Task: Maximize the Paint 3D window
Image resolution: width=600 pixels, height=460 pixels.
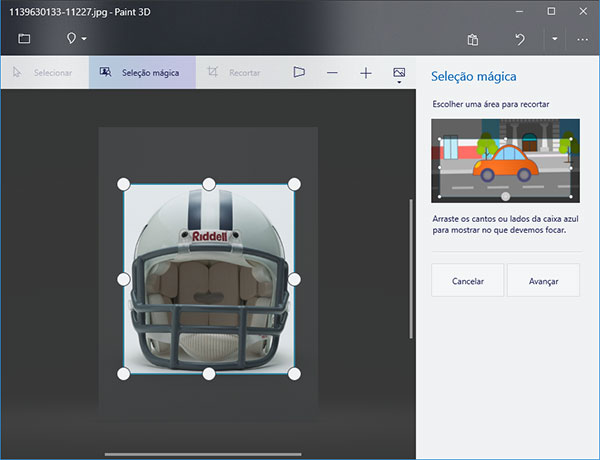Action: (551, 11)
